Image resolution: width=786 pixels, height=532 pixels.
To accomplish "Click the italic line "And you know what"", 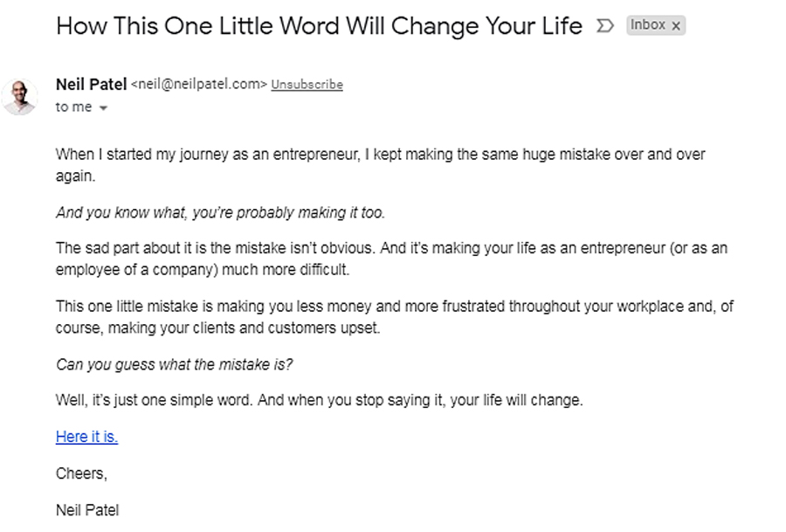I will 220,212.
